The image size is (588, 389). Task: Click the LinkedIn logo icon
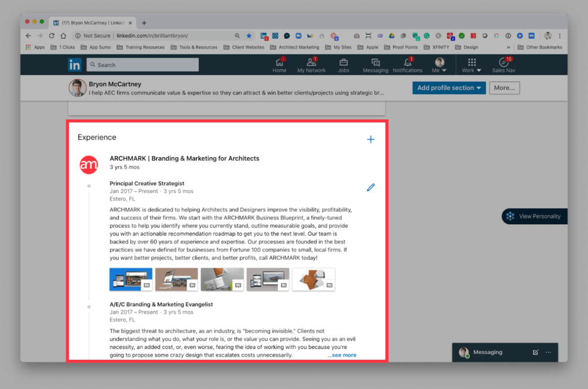(x=74, y=65)
